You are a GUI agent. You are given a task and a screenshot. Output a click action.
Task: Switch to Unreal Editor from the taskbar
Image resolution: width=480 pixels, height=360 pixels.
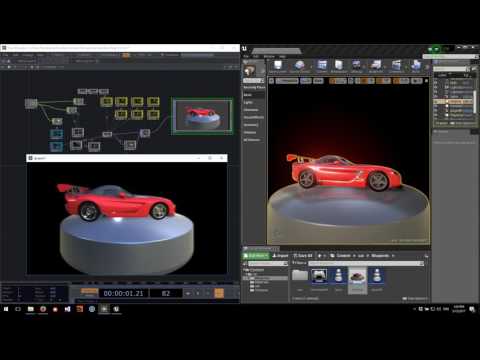point(116,309)
